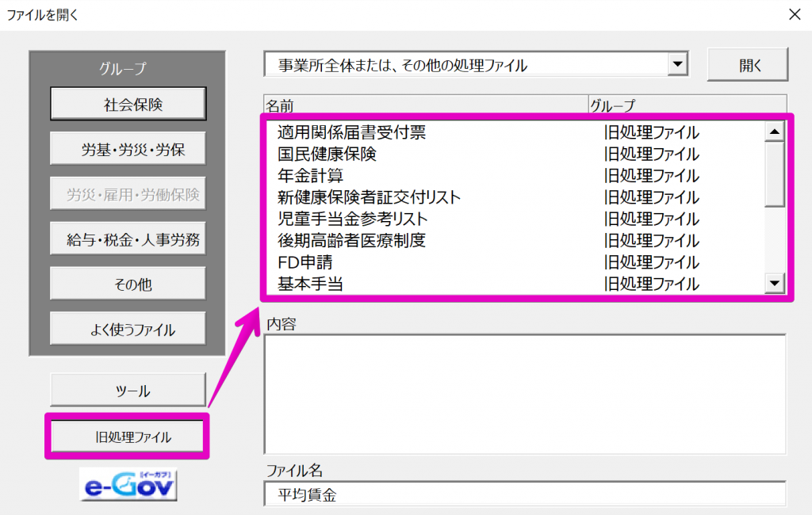This screenshot has width=812, height=515.
Task: Select the 年金計算 list entry
Action: point(310,176)
